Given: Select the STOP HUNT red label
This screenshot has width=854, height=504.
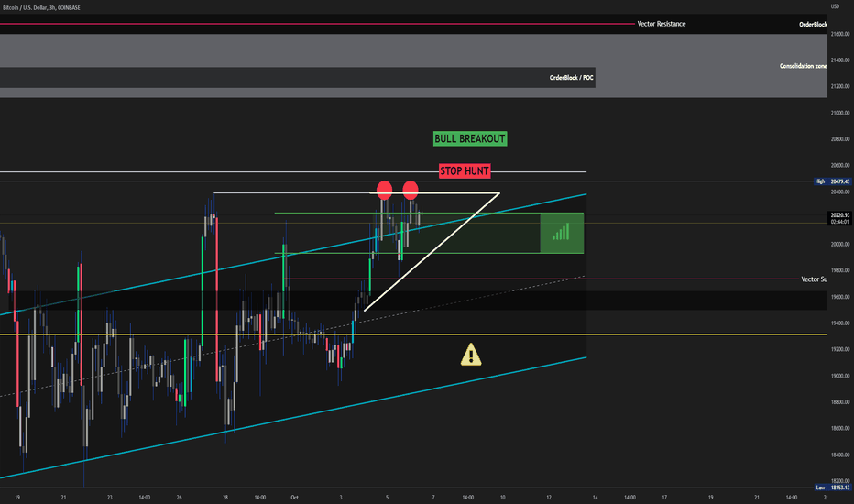Looking at the screenshot, I should click(x=465, y=171).
